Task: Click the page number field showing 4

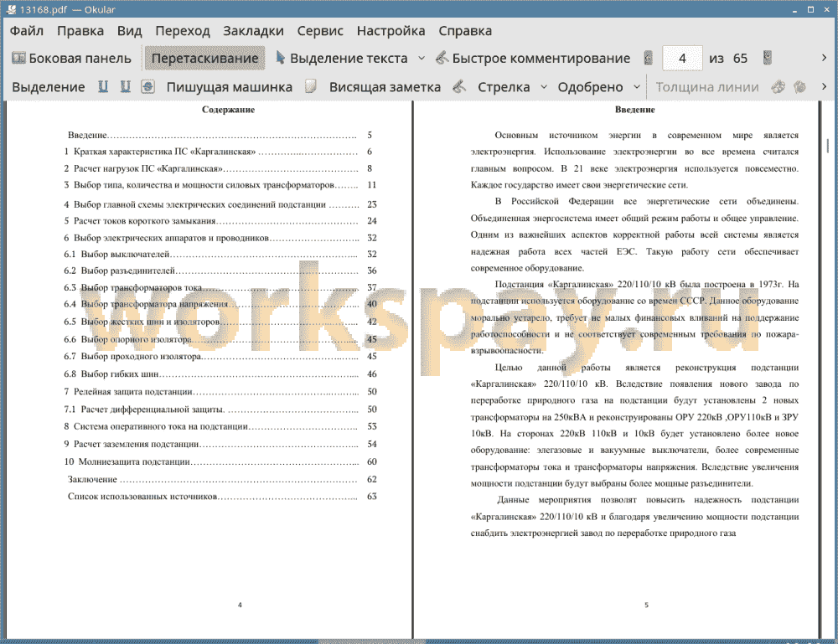Action: pyautogui.click(x=682, y=59)
